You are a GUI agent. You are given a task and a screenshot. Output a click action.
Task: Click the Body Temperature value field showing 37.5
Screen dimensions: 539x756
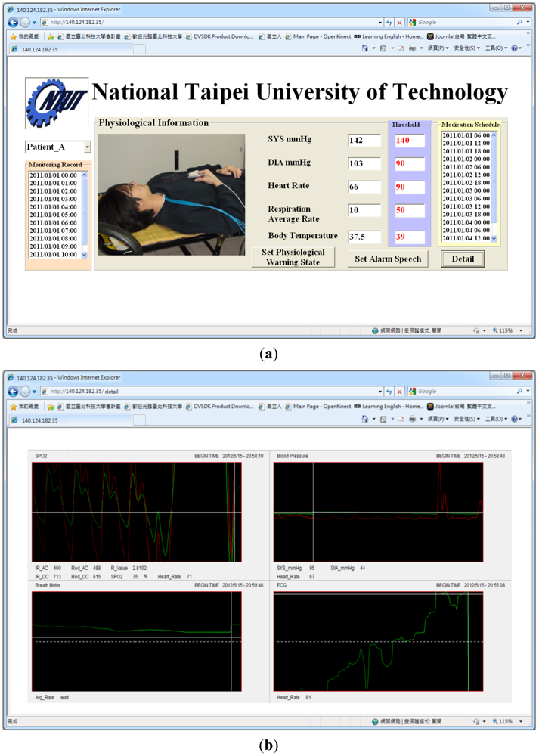364,237
